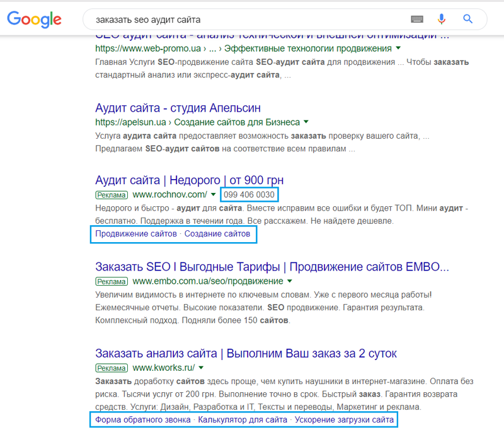Click the https://www.web-promo.ua URL text
This screenshot has width=504, height=432.
[x=148, y=49]
